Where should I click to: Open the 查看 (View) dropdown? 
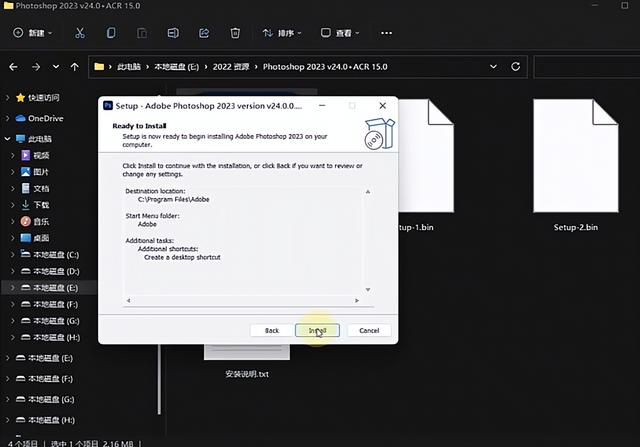pyautogui.click(x=340, y=33)
